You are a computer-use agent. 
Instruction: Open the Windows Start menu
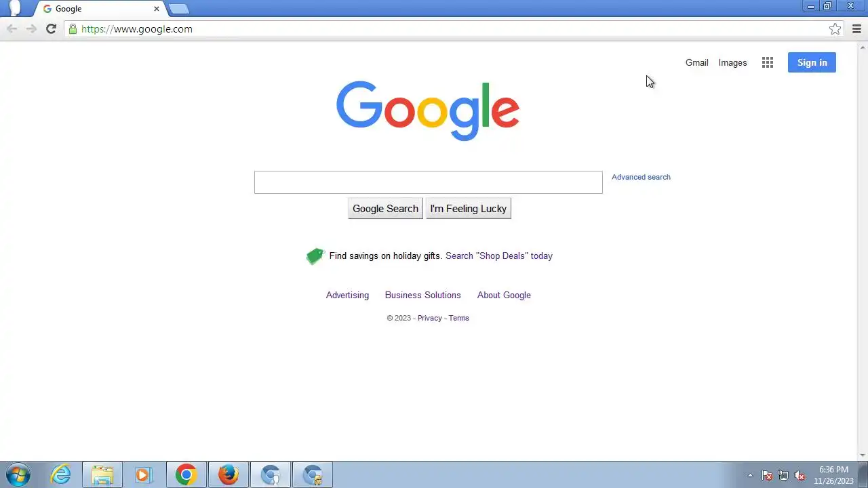tap(18, 475)
